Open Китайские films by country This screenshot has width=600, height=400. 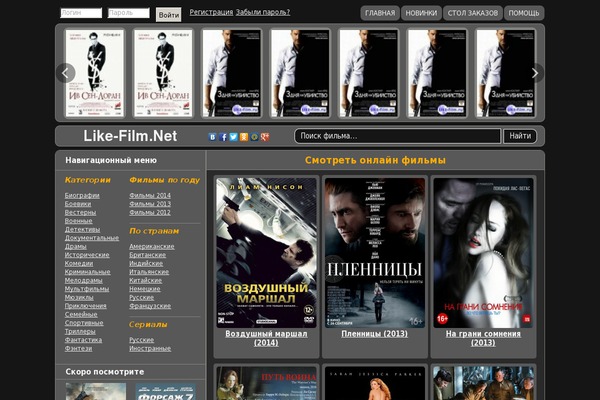click(x=145, y=280)
